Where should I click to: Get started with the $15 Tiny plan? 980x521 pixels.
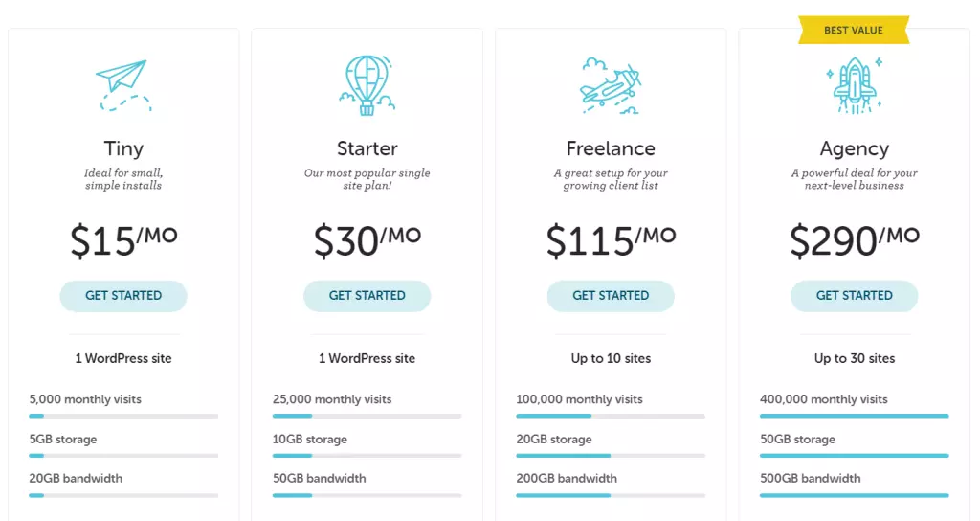pos(123,296)
